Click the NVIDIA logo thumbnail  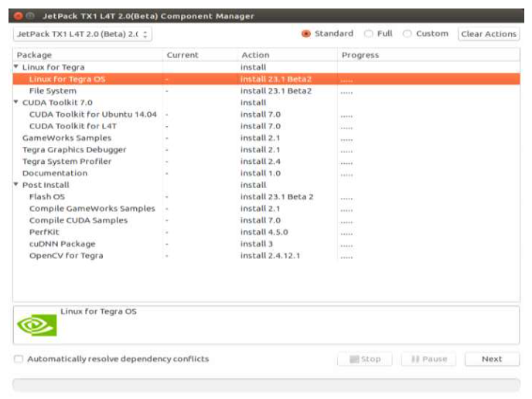(x=36, y=325)
